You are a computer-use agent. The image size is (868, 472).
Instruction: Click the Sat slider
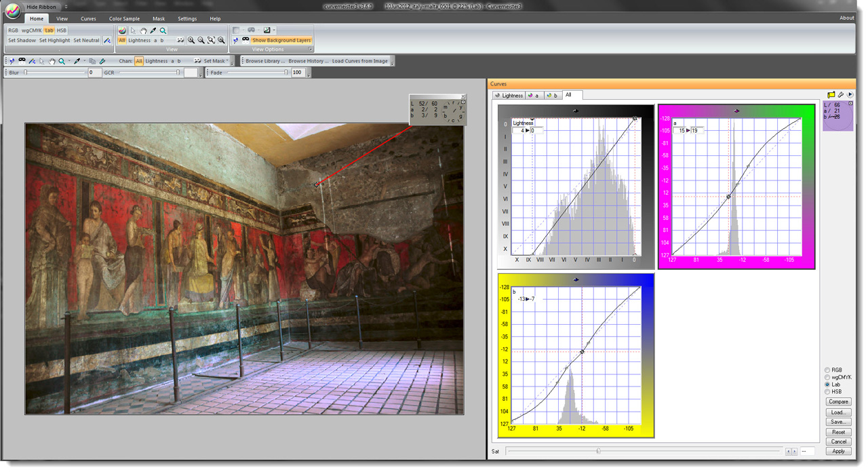pos(643,451)
